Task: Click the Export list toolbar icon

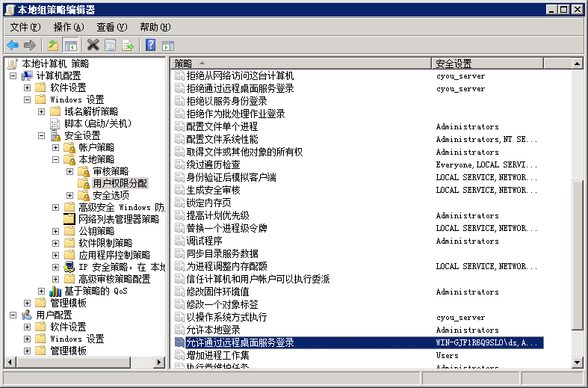Action: (128, 46)
